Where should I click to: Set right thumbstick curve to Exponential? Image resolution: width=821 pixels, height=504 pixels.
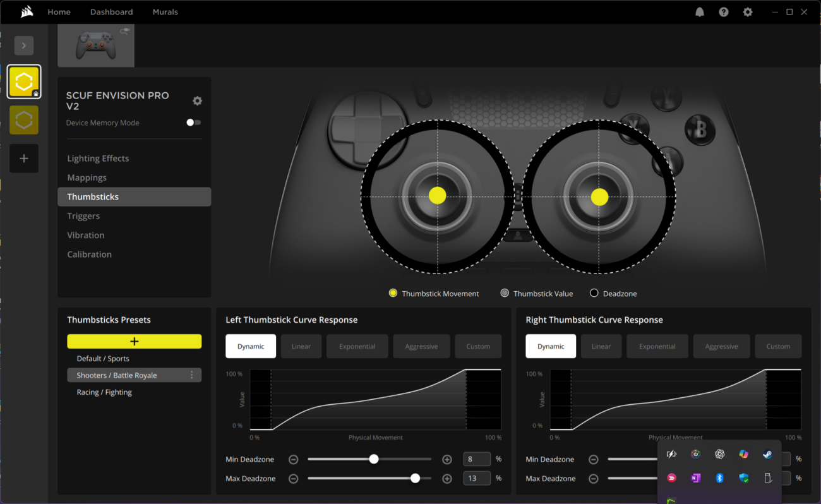[x=657, y=346]
